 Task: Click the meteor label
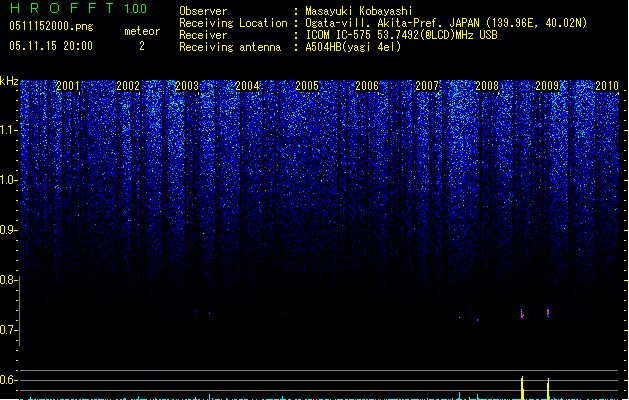pyautogui.click(x=142, y=31)
